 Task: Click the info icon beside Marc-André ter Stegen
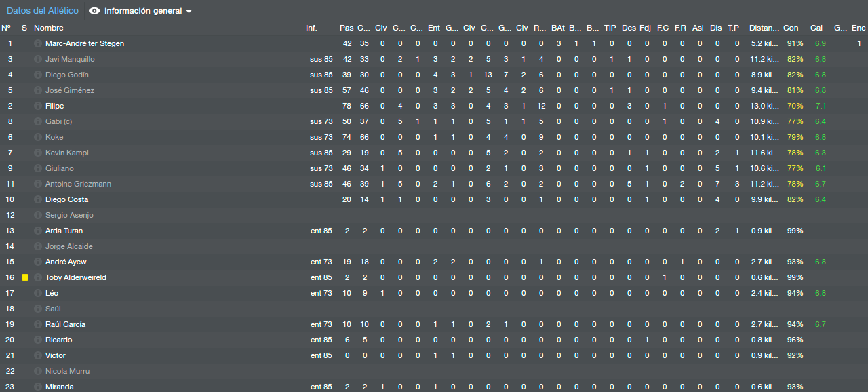(x=38, y=43)
